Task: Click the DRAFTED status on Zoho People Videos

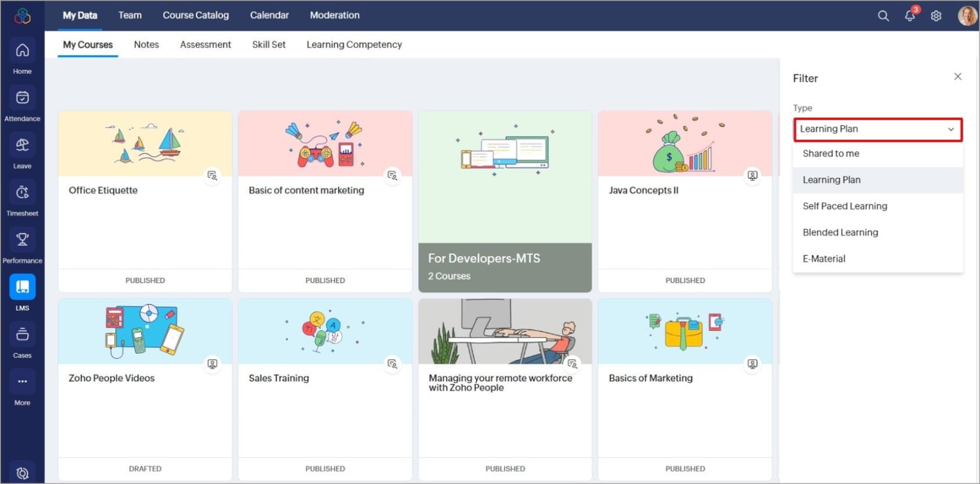Action: pyautogui.click(x=145, y=469)
